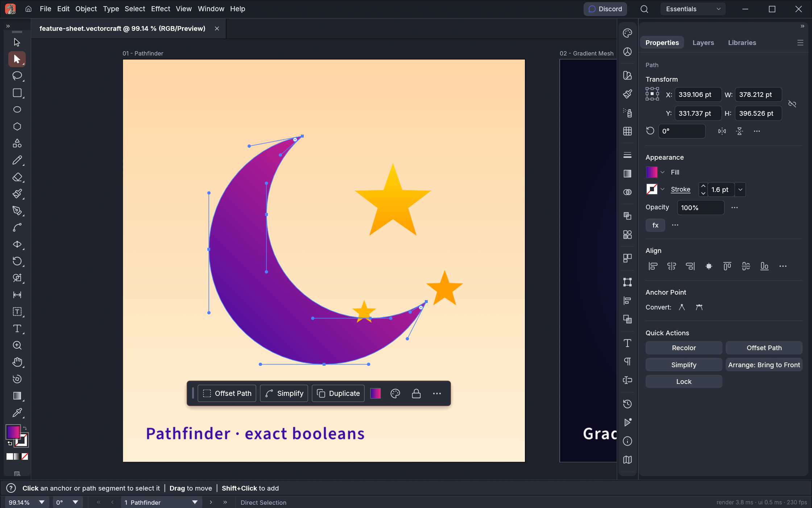812x508 pixels.
Task: Open the Object menu
Action: (x=86, y=9)
